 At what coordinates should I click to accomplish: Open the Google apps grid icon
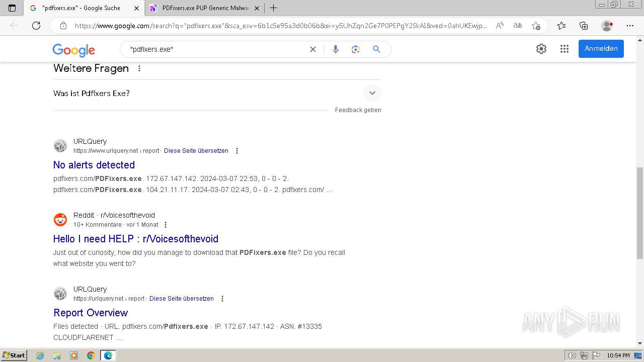pos(565,49)
